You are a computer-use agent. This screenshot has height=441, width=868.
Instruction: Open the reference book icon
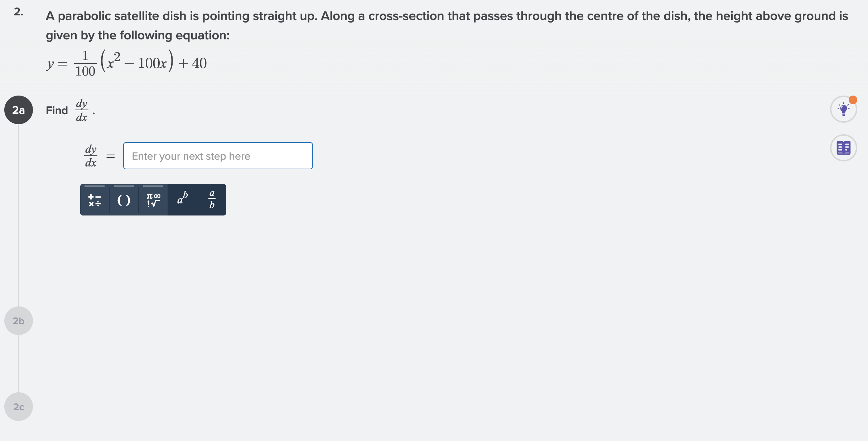coord(843,147)
